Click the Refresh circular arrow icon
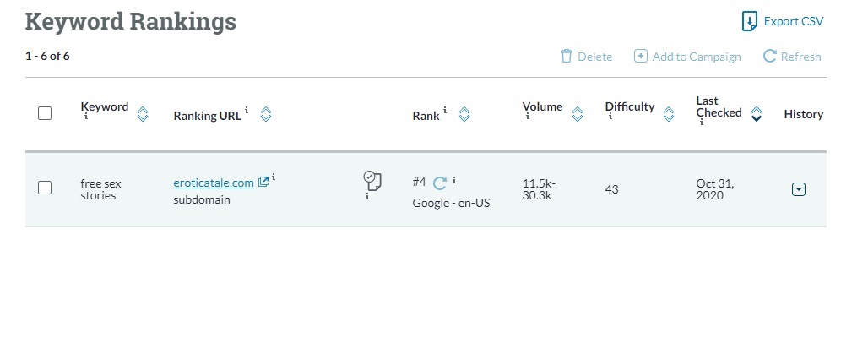This screenshot has height=338, width=868. coord(769,57)
